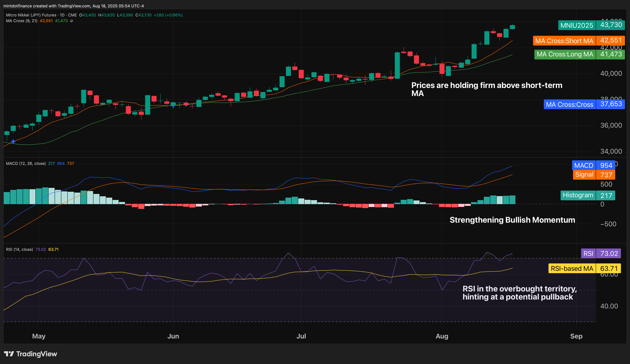
Task: Click the MA Cross:Cross 37,653 label
Action: click(x=584, y=104)
